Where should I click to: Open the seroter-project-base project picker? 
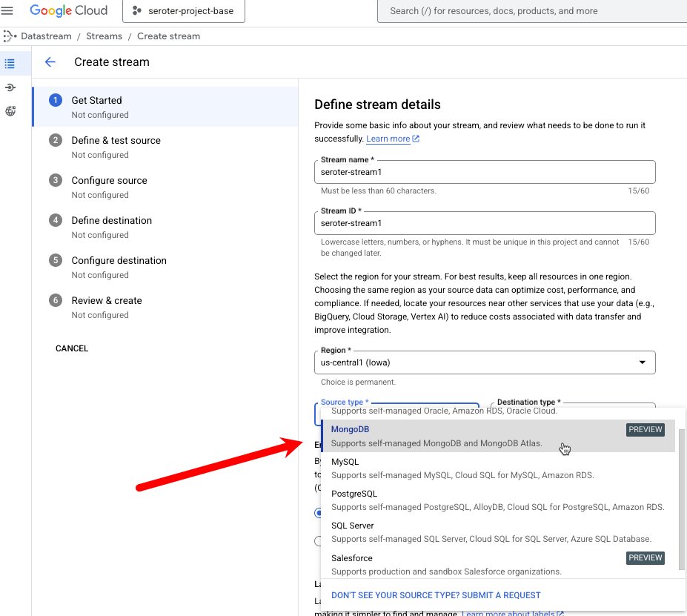(x=184, y=11)
